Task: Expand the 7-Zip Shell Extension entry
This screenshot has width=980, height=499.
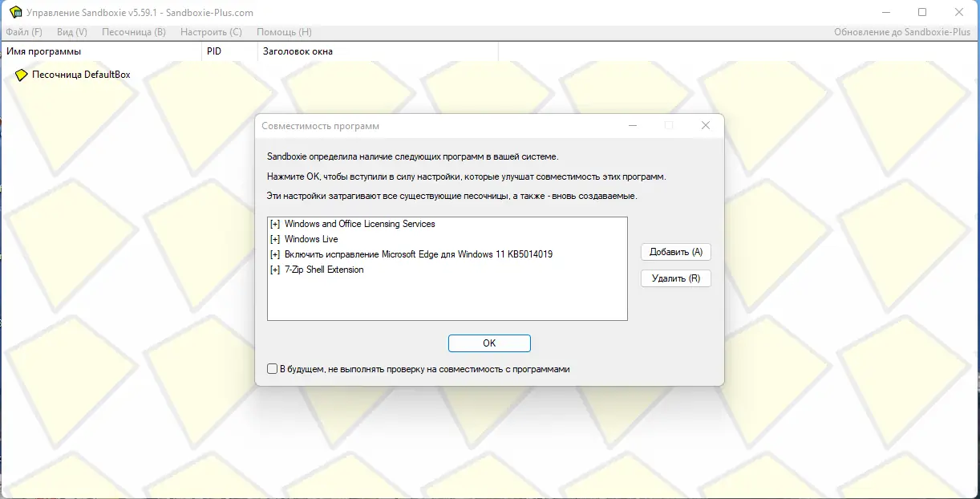Action: [275, 270]
